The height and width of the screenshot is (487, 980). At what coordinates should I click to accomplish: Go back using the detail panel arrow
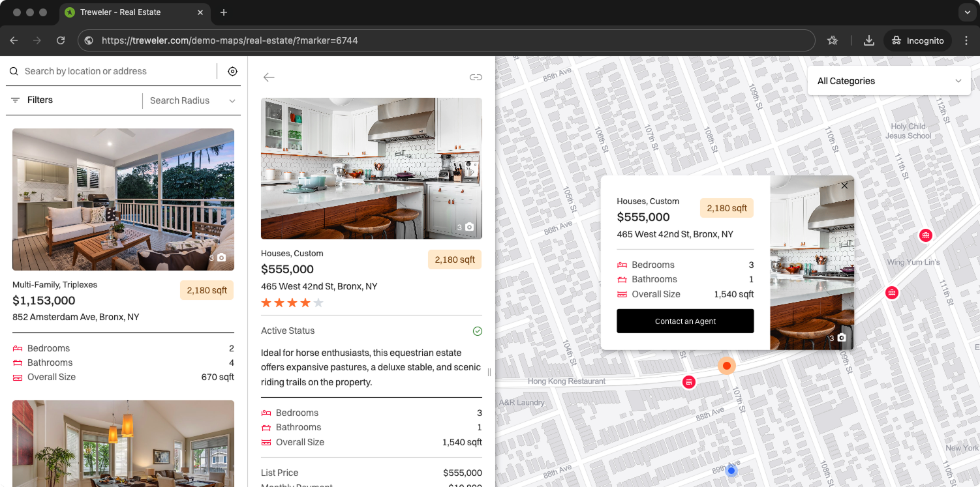269,77
